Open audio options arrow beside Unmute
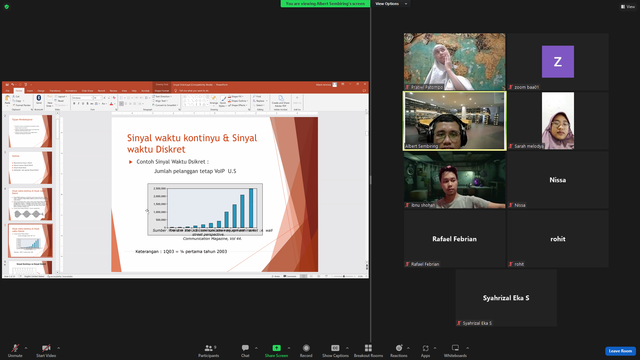 coord(26,348)
